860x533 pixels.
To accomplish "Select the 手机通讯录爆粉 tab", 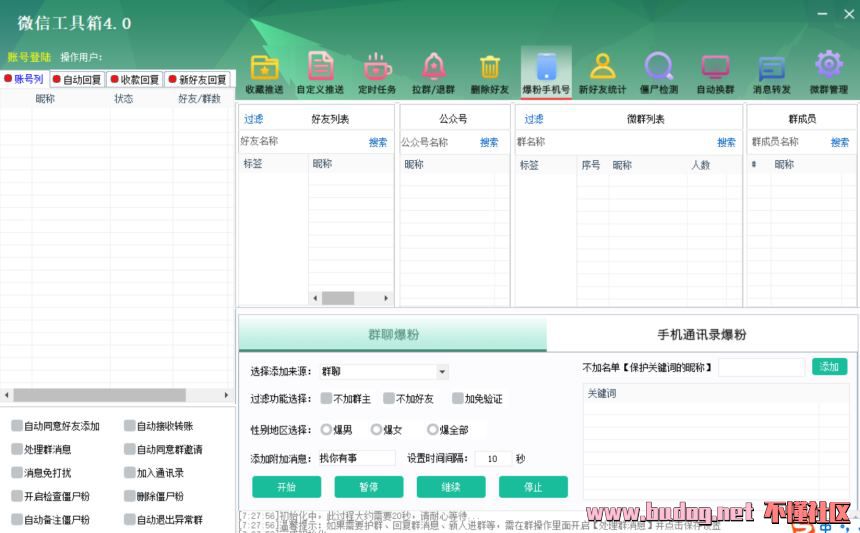I will (701, 334).
